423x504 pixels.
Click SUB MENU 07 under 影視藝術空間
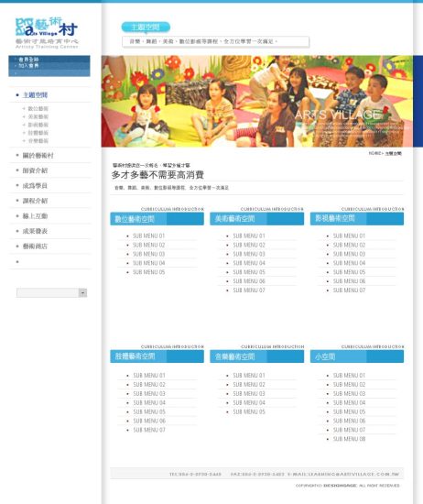[349, 290]
